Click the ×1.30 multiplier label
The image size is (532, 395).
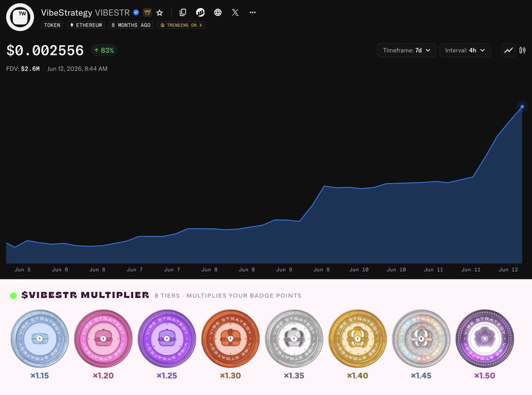tap(231, 376)
